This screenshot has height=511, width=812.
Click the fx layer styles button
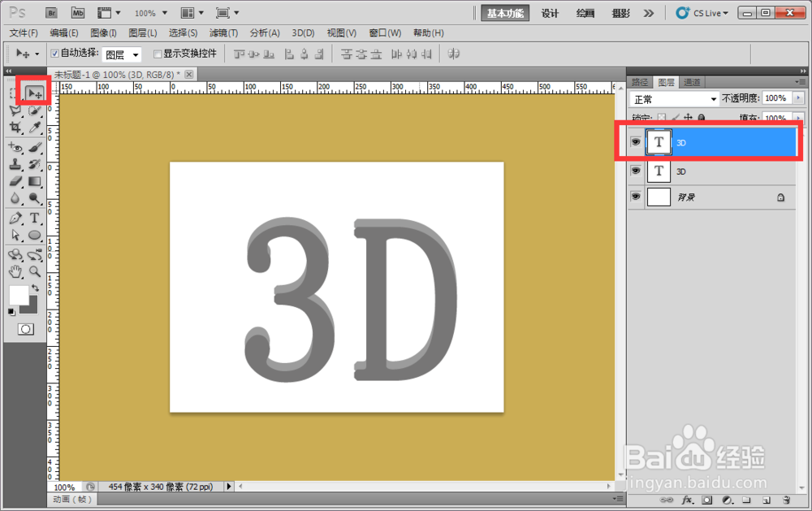click(x=689, y=500)
